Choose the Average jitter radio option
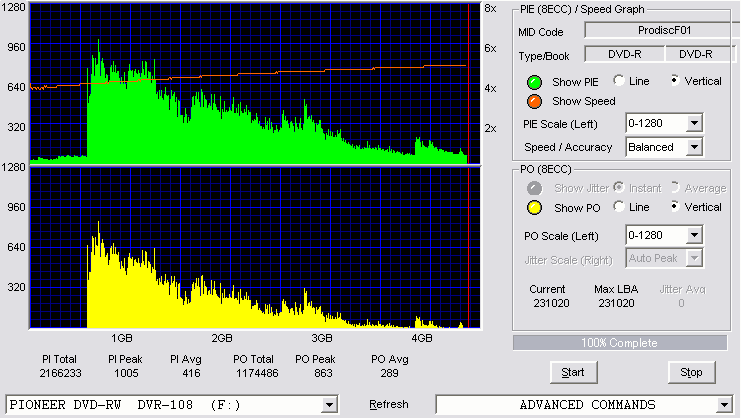 point(675,188)
